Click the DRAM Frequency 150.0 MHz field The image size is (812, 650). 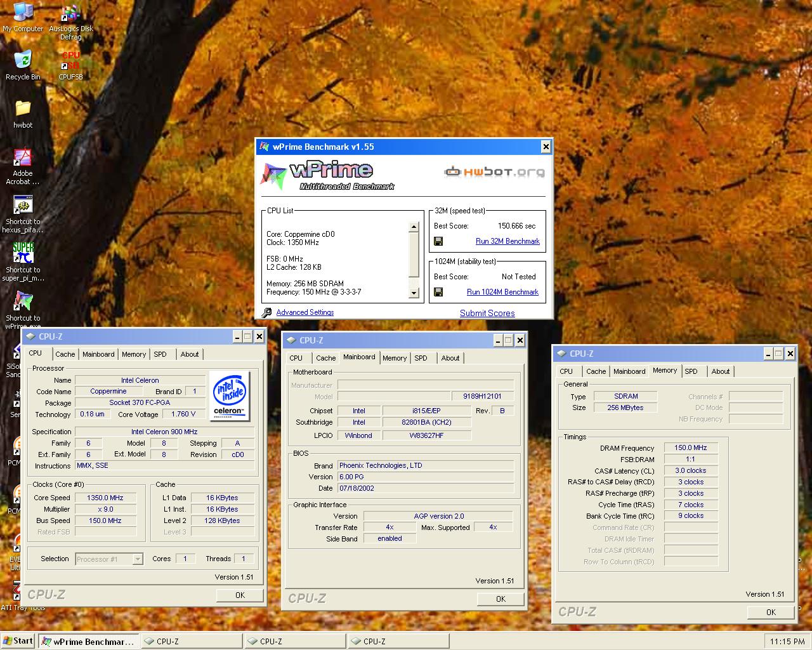pos(691,448)
